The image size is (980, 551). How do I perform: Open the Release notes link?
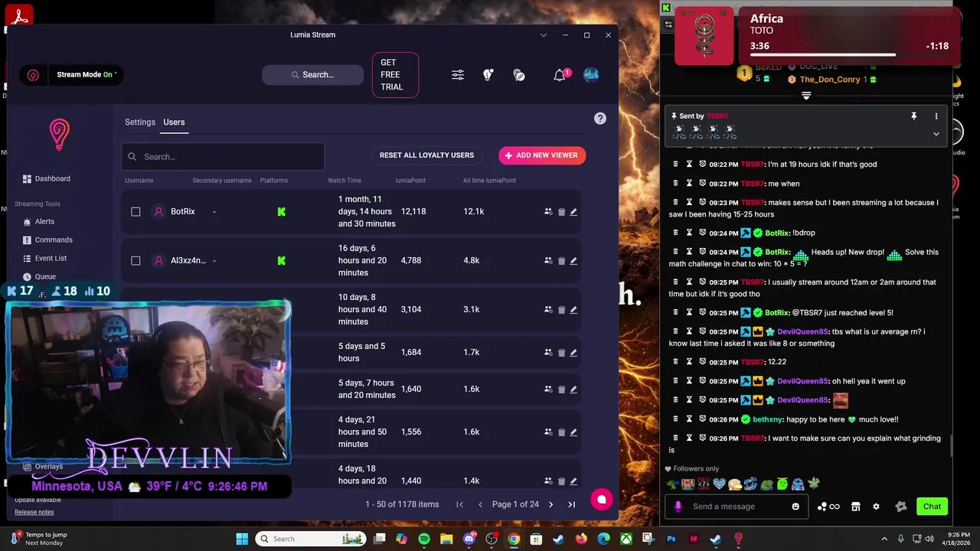tap(34, 512)
